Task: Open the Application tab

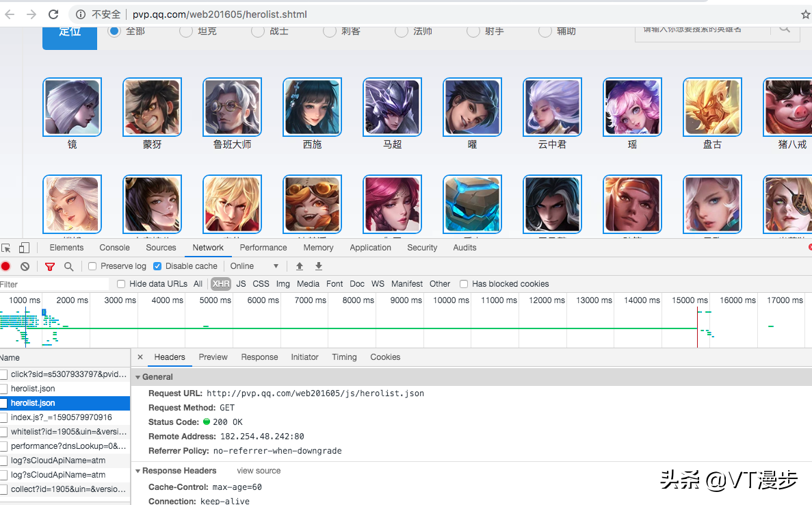Action: (370, 248)
